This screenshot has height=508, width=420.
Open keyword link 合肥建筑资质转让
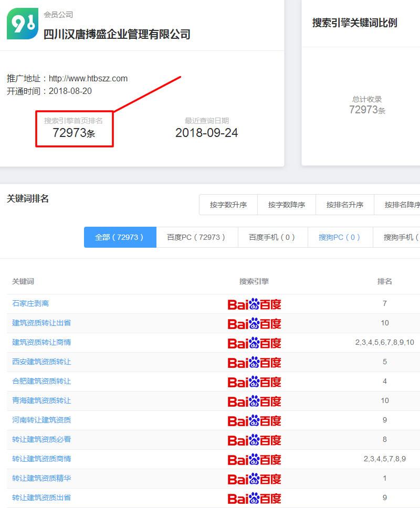[x=41, y=381]
